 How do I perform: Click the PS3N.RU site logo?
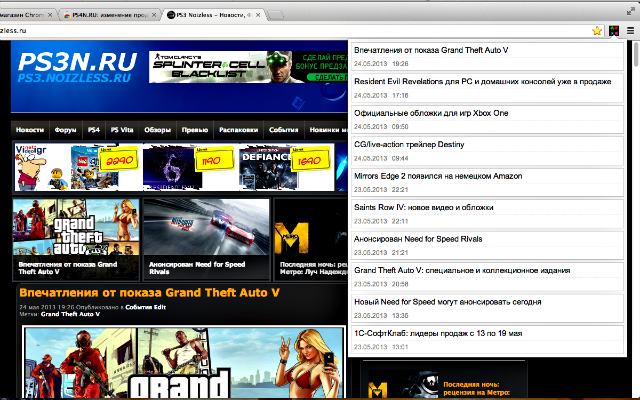click(77, 67)
